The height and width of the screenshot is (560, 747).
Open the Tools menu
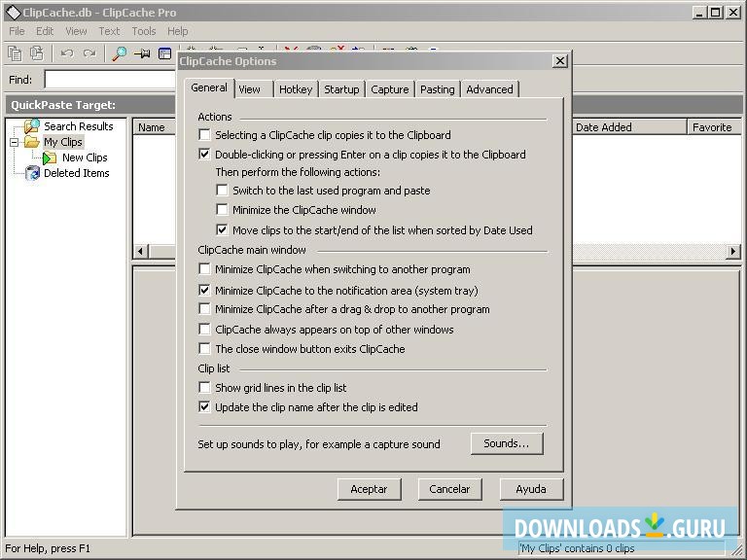[144, 31]
